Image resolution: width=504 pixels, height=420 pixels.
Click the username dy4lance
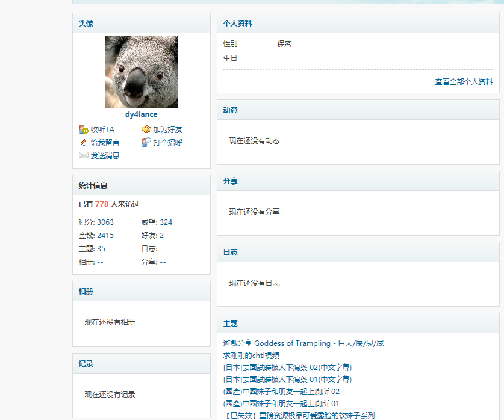pyautogui.click(x=141, y=114)
